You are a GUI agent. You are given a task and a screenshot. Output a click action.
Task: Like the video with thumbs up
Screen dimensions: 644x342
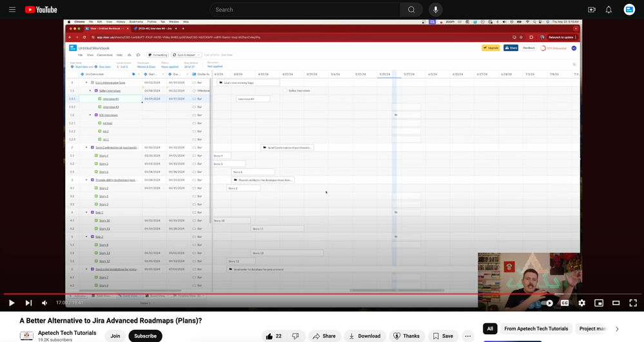click(x=274, y=336)
